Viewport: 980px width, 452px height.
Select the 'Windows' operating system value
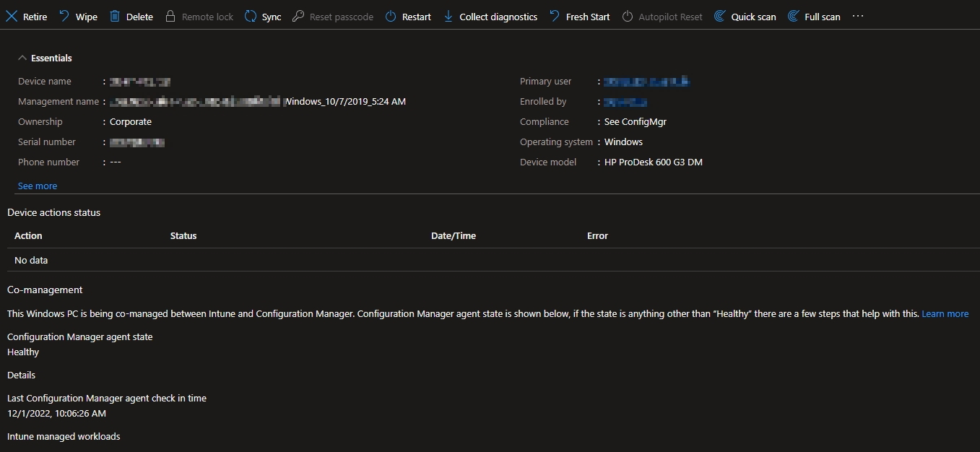click(x=623, y=142)
